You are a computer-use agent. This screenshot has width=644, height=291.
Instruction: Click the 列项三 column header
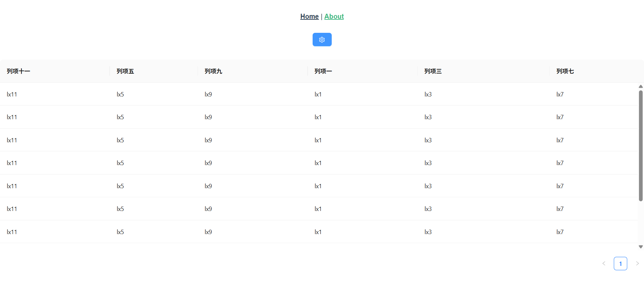click(x=433, y=71)
